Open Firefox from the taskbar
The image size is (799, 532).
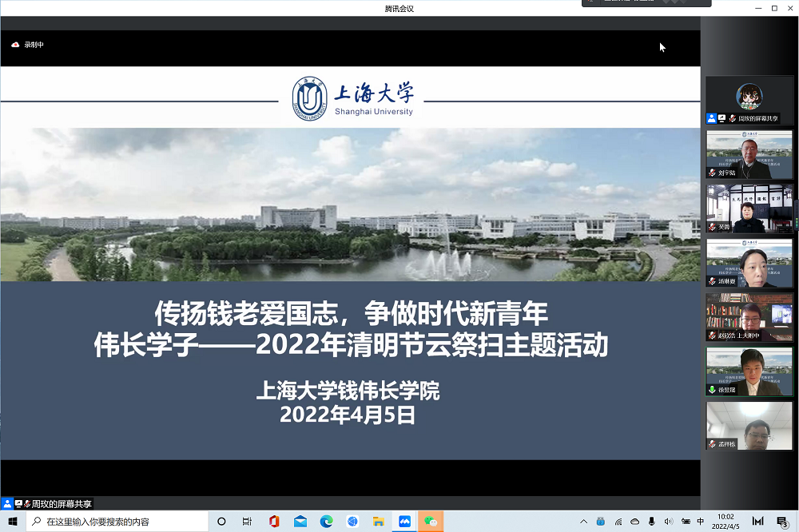click(352, 520)
